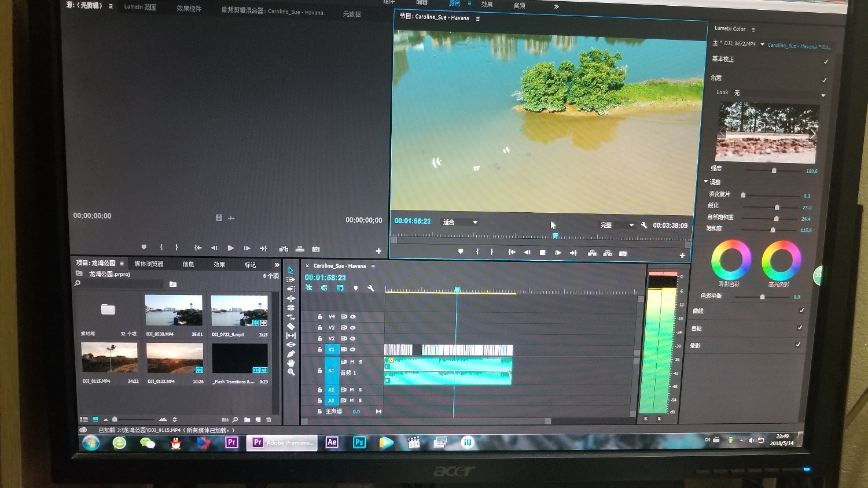Collapse the Adjustments section triangle

coord(705,182)
